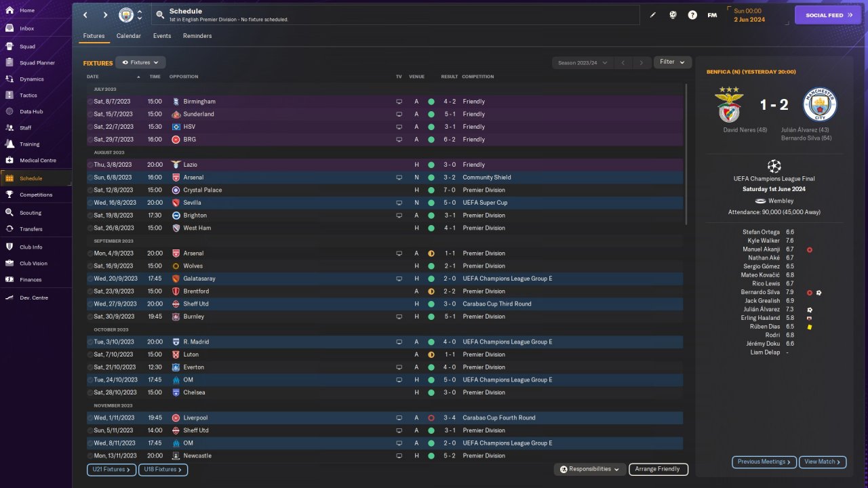The width and height of the screenshot is (868, 488).
Task: Open the help question mark icon
Action: [x=692, y=15]
